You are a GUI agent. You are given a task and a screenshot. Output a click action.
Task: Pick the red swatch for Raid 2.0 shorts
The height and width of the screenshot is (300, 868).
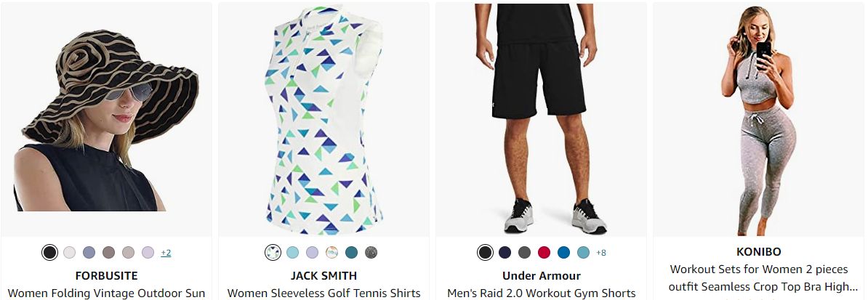point(544,252)
